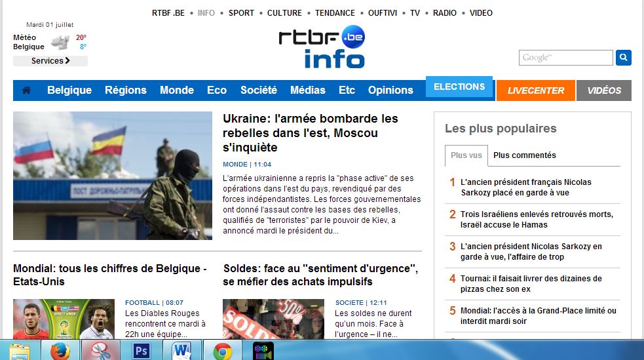Open Google Chrome from the taskbar
The image size is (644, 360).
point(222,351)
